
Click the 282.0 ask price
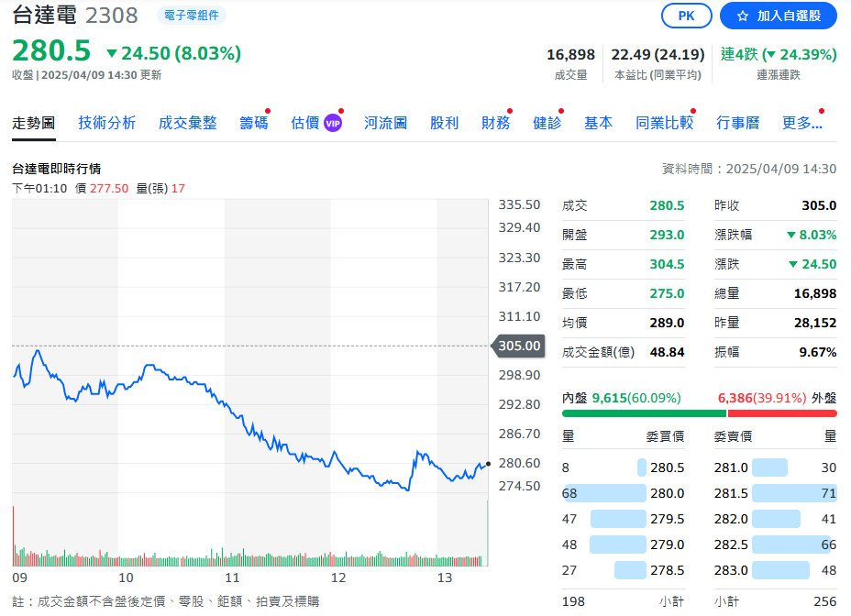point(731,520)
